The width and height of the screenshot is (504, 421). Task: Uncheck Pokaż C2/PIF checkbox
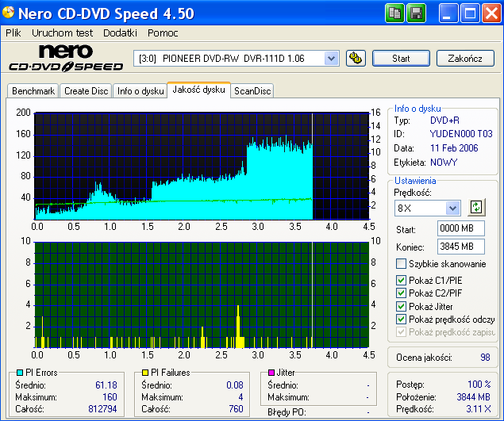(x=401, y=293)
